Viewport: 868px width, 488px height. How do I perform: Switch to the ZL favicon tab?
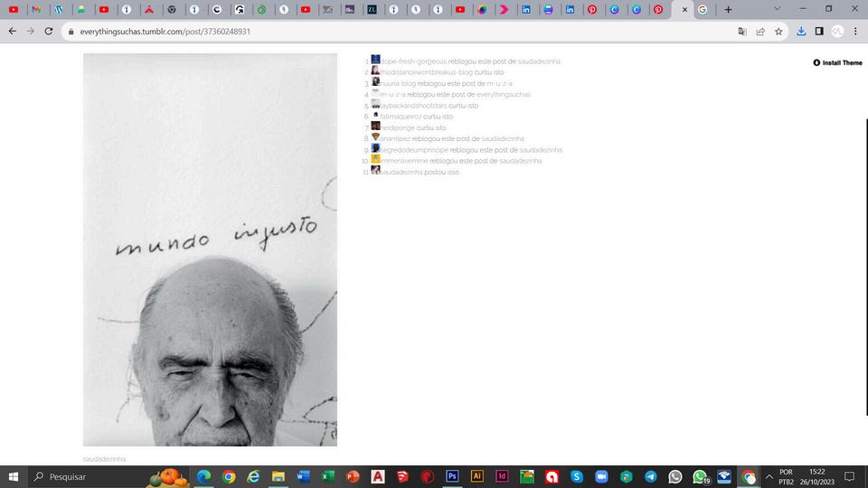372,9
